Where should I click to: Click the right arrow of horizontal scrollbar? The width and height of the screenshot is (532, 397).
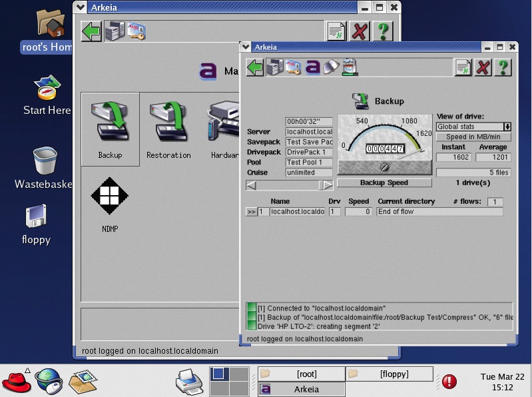(326, 185)
